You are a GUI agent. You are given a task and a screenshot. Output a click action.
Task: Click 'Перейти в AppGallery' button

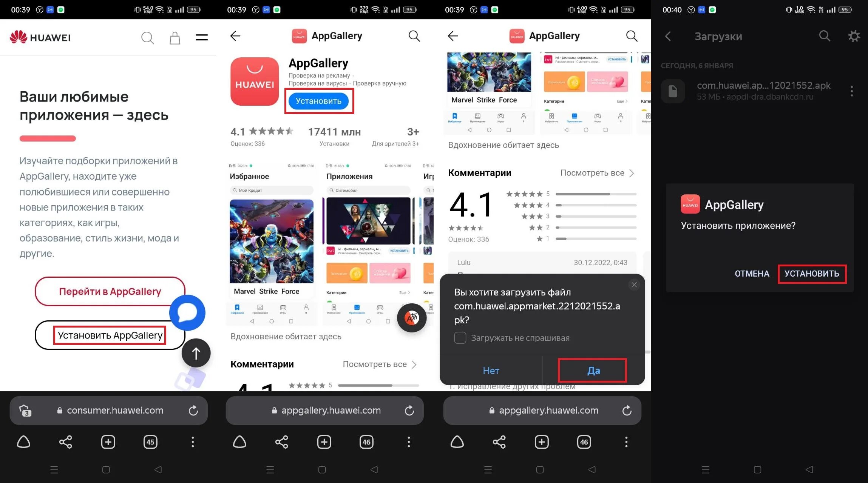110,291
